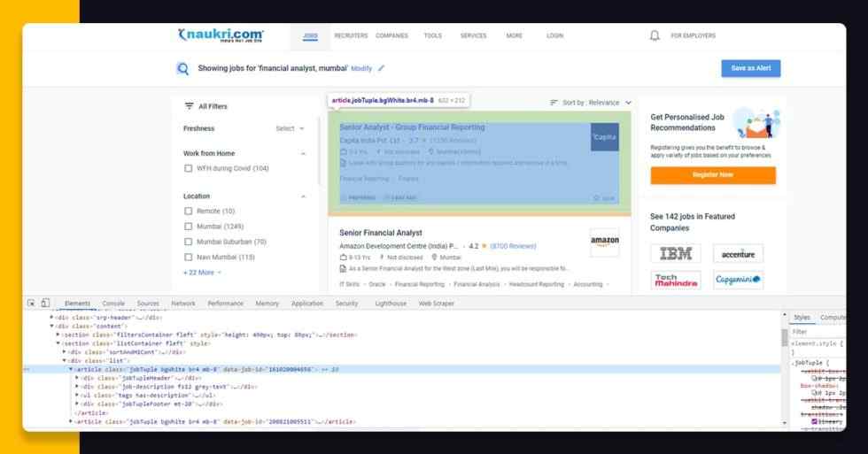Open the Accenture featured company logo
Screen dimensions: 868x454
(738, 254)
